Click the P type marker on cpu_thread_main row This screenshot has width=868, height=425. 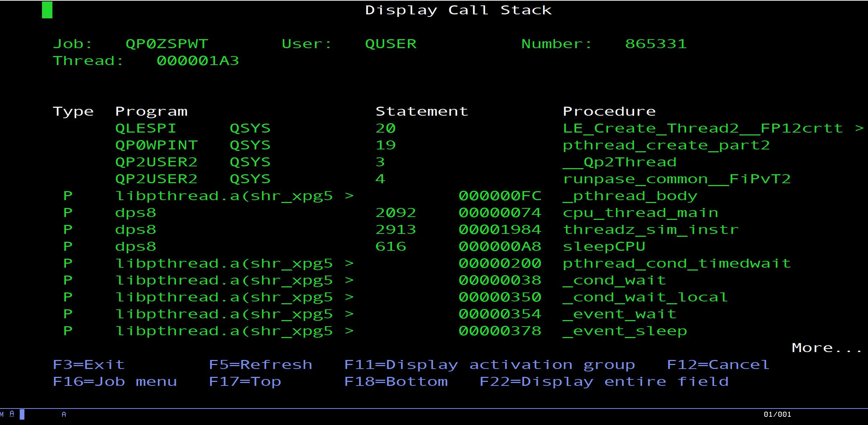coord(68,213)
